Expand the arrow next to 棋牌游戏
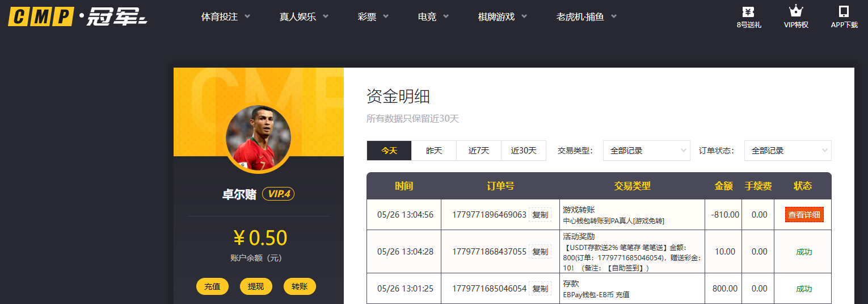Image resolution: width=868 pixels, height=304 pixels. (x=524, y=16)
